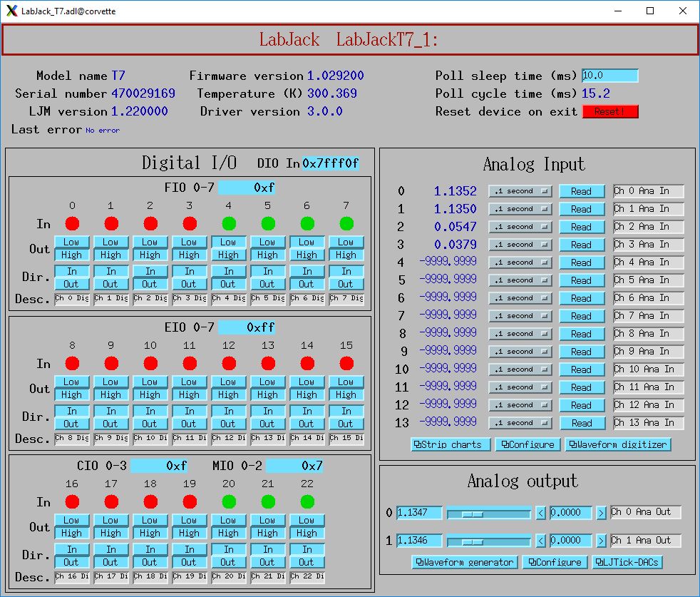Click the red Reset! button
Viewport: 700px width, 597px height.
tap(610, 111)
